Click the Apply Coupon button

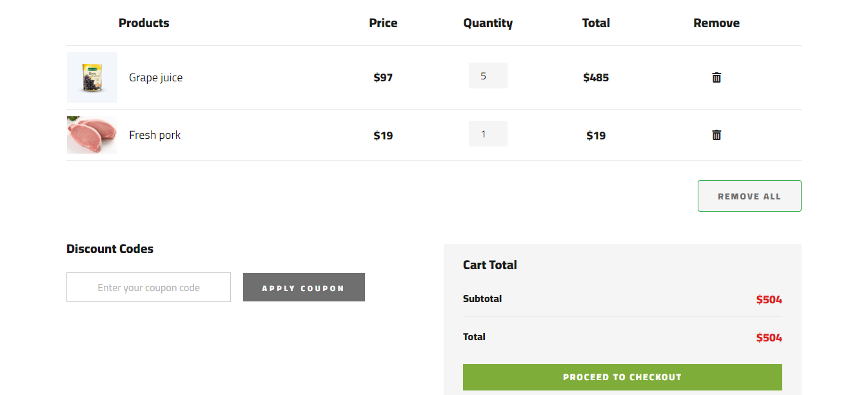pyautogui.click(x=304, y=287)
